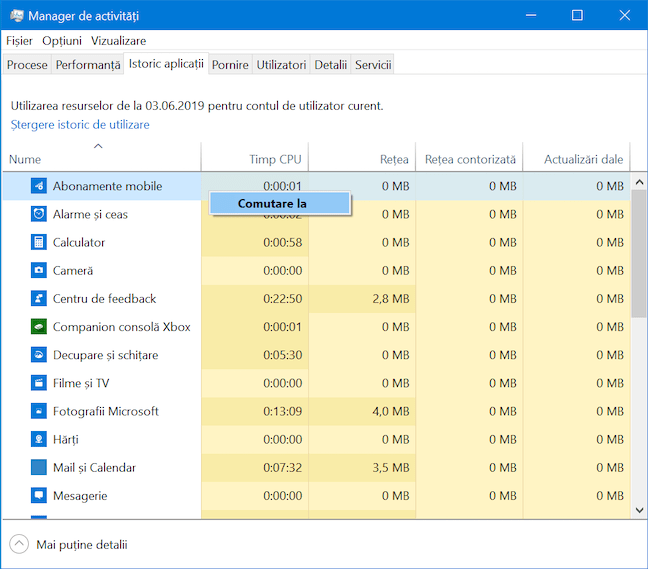Choose Comutare la from context menu
This screenshot has height=569, width=648.
[280, 203]
